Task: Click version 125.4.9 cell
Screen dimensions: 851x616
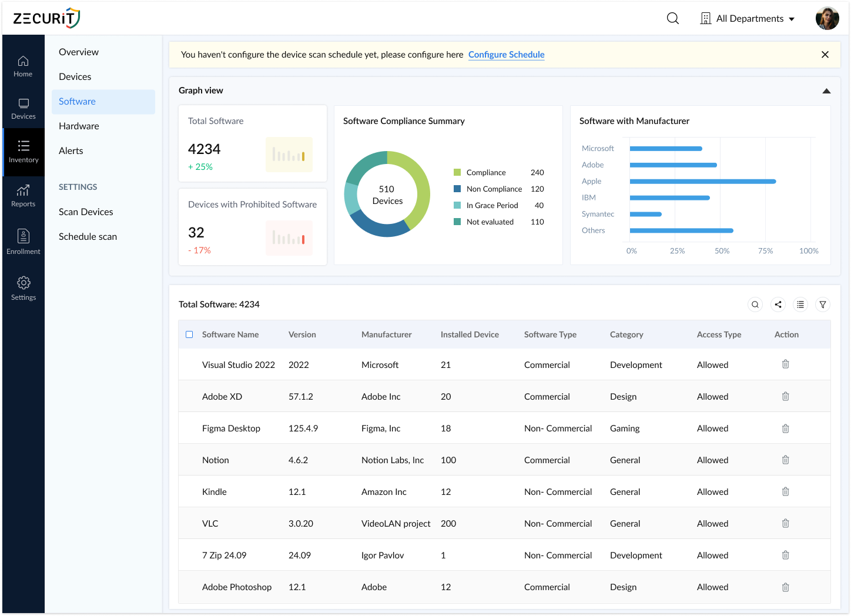Action: coord(303,428)
